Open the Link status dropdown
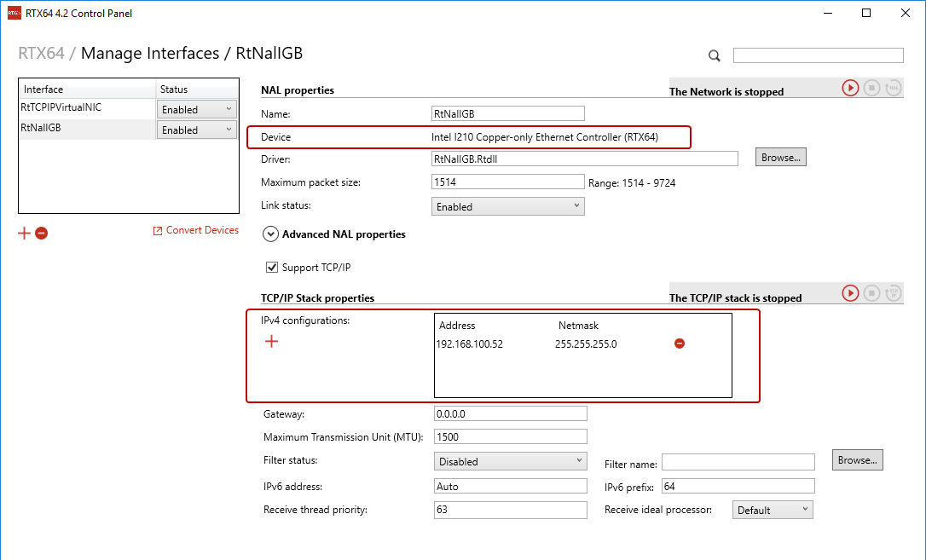 (508, 206)
